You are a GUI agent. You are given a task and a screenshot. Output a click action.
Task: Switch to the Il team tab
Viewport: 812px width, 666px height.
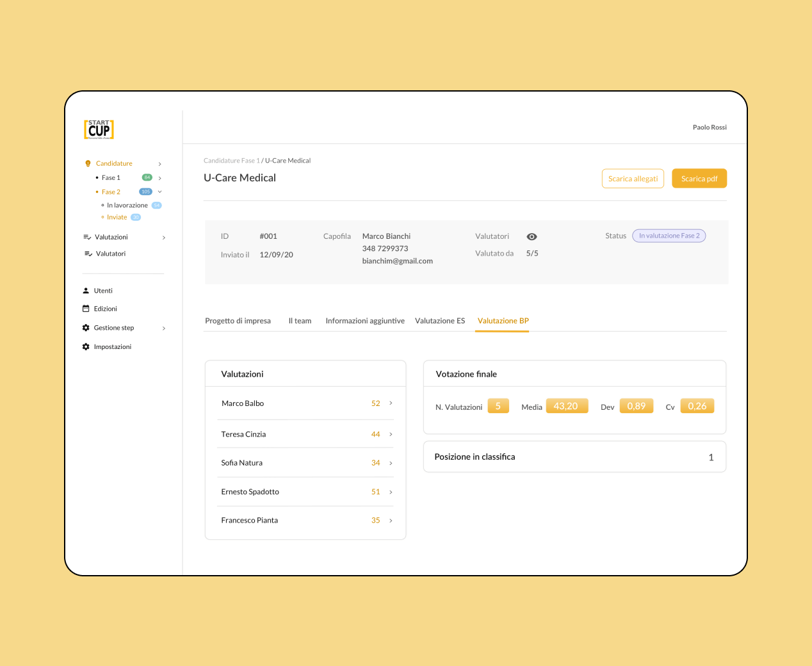[x=300, y=320]
